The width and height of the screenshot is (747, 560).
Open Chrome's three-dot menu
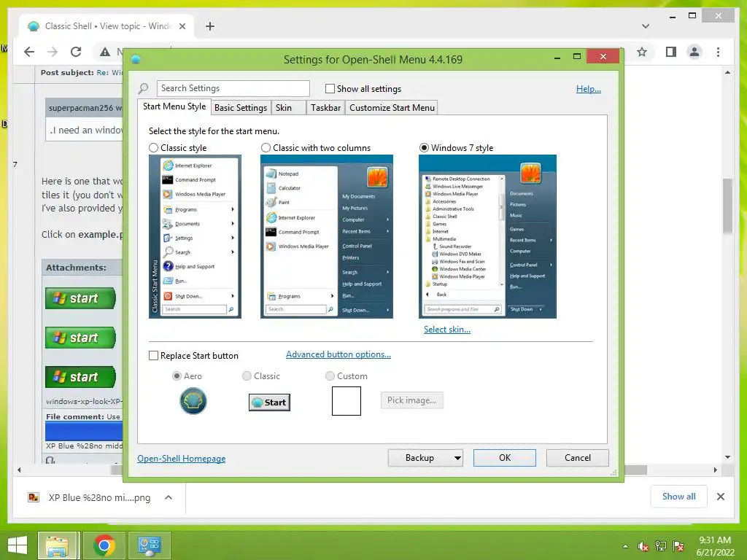click(718, 52)
